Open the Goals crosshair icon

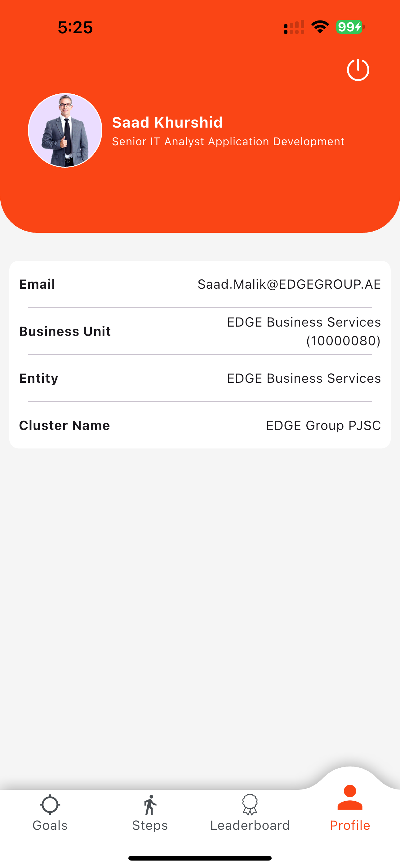pyautogui.click(x=50, y=805)
